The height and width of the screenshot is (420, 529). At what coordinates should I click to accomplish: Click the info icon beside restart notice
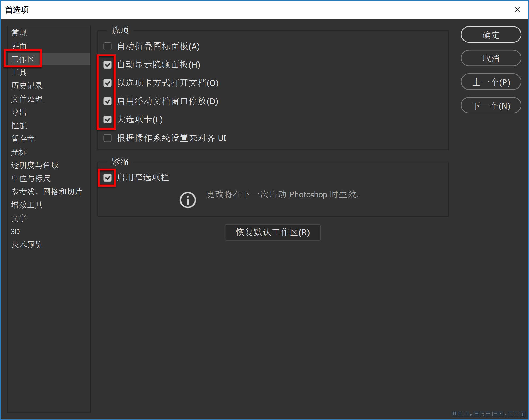tap(188, 200)
